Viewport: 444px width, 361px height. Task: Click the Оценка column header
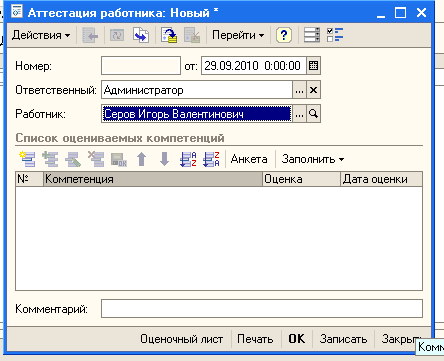pos(301,179)
